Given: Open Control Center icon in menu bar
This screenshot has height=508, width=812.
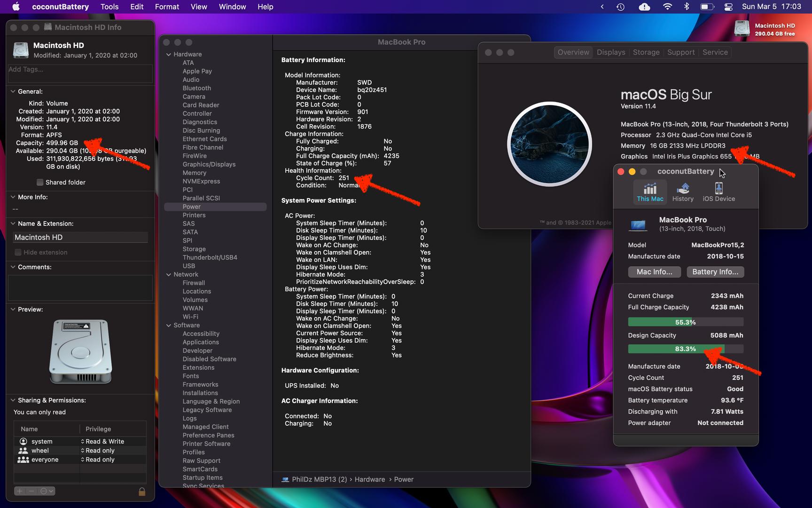Looking at the screenshot, I should click(x=728, y=7).
